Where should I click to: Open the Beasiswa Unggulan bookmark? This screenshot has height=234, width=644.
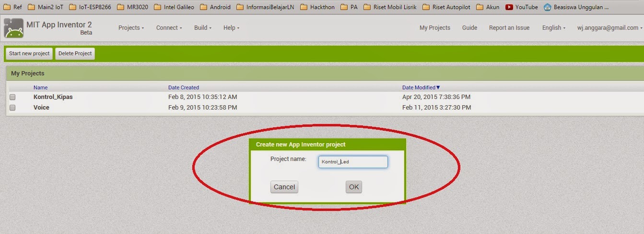(577, 7)
